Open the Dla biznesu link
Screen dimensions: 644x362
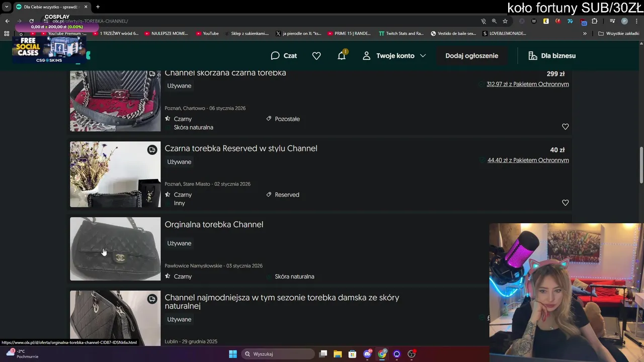pyautogui.click(x=552, y=56)
